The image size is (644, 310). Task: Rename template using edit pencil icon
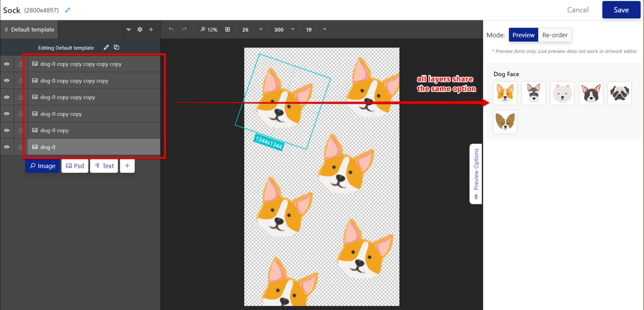point(106,48)
